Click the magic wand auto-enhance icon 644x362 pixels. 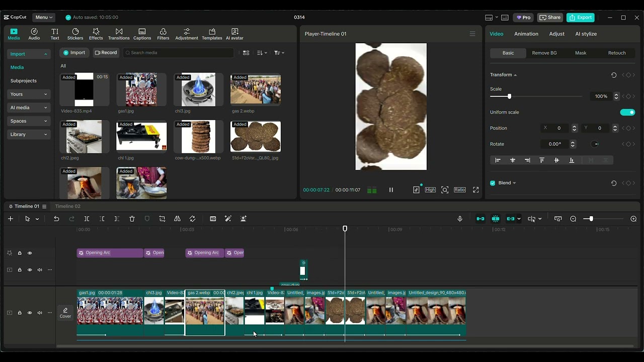point(228,219)
